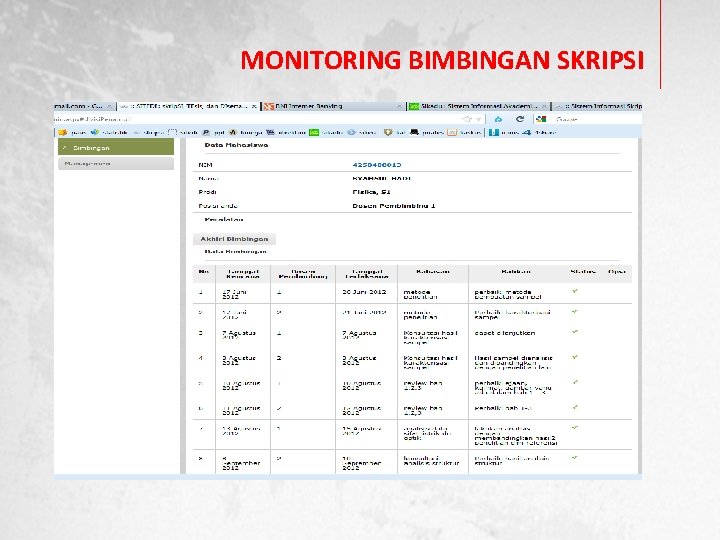The image size is (720, 540).
Task: Close the BNI Internet Banking tab
Action: coord(399,107)
